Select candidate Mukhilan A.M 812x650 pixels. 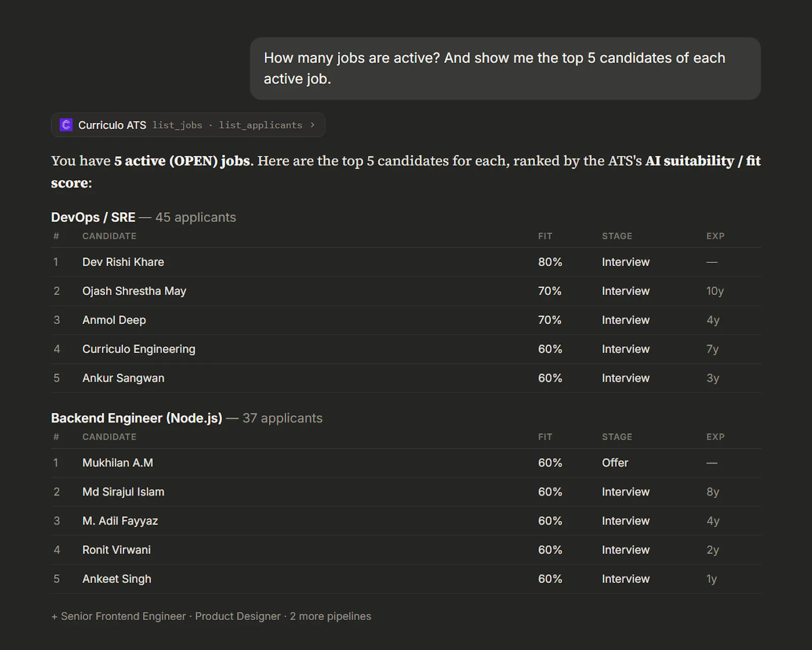(x=118, y=463)
